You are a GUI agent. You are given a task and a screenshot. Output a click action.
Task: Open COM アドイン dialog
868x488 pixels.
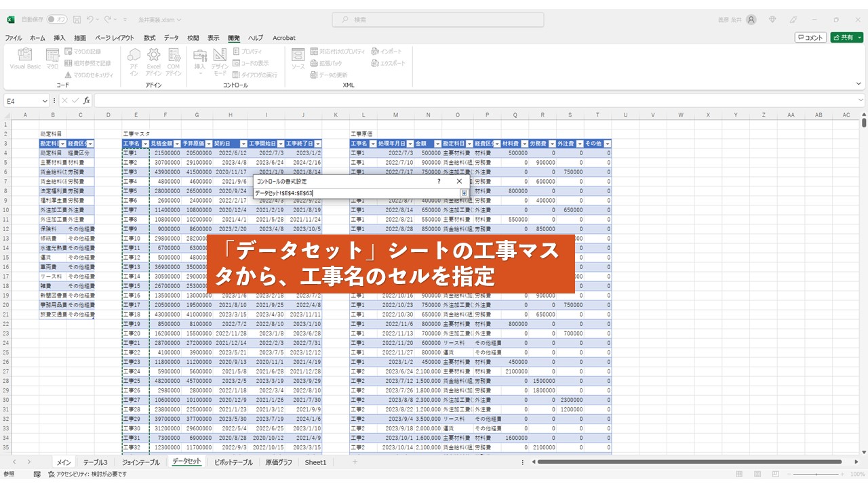tap(174, 61)
